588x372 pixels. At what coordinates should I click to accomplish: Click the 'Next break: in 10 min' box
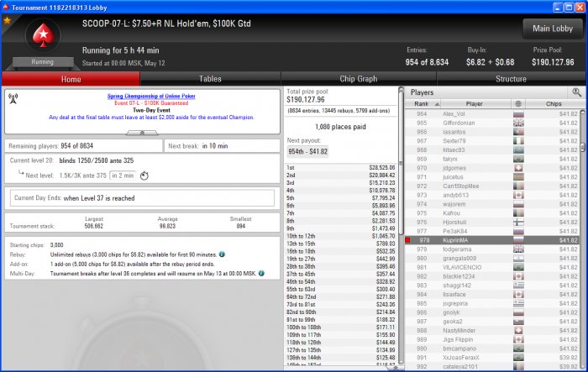(222, 146)
